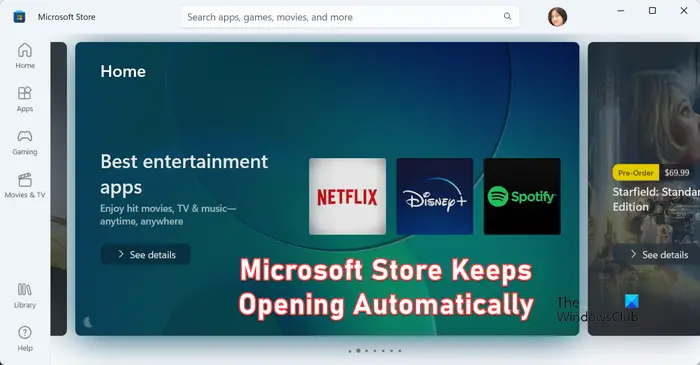Open the Disney+ app tile
700x365 pixels.
435,196
